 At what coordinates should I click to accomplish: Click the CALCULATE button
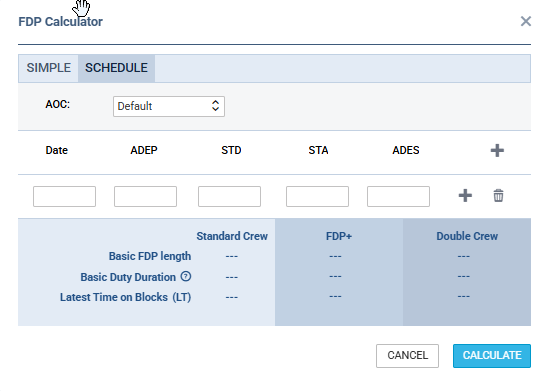click(x=492, y=356)
